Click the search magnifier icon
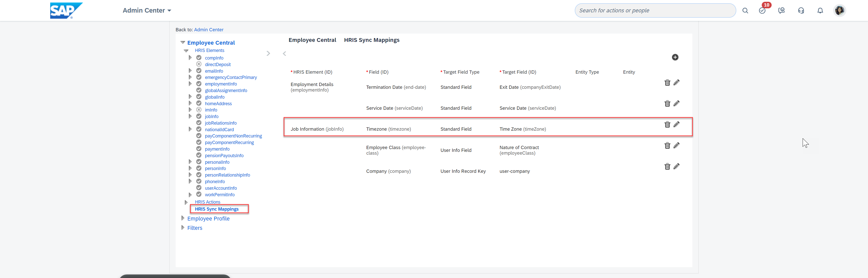The width and height of the screenshot is (868, 278). [x=745, y=10]
